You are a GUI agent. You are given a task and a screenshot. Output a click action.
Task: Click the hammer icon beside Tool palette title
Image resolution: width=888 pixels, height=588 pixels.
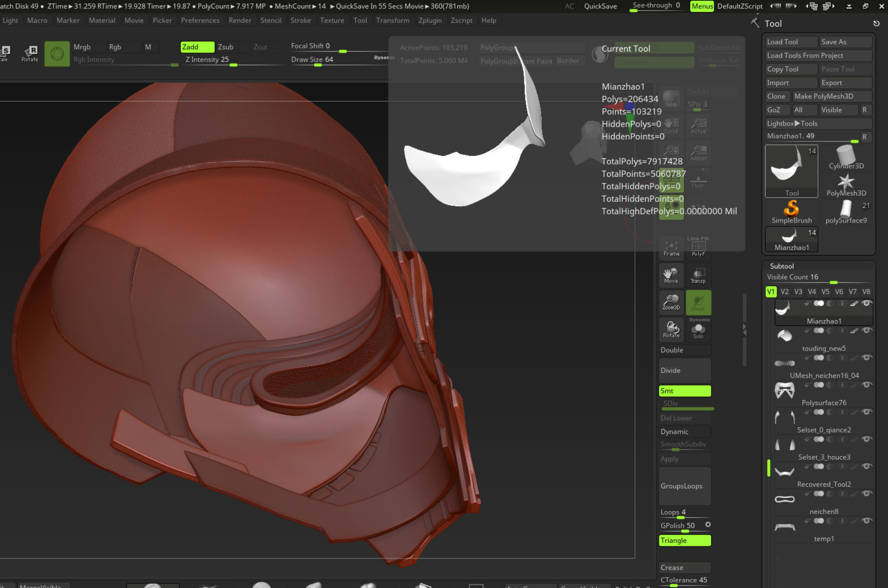coord(755,23)
